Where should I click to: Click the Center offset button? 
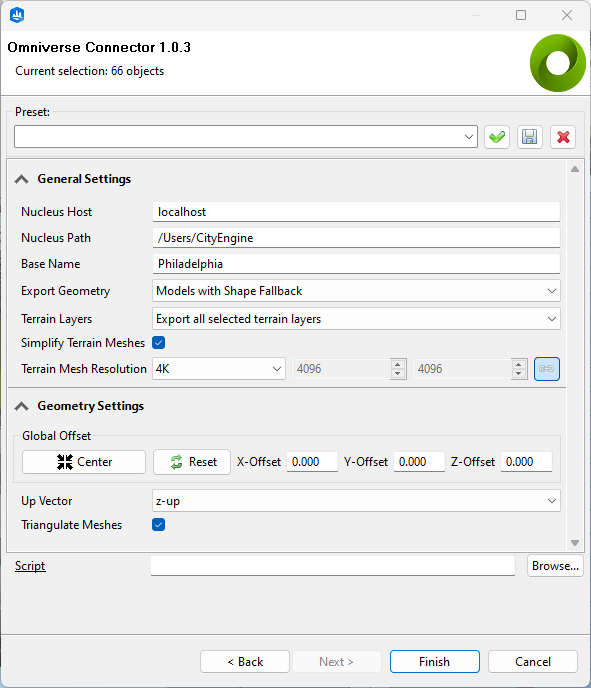coord(84,462)
